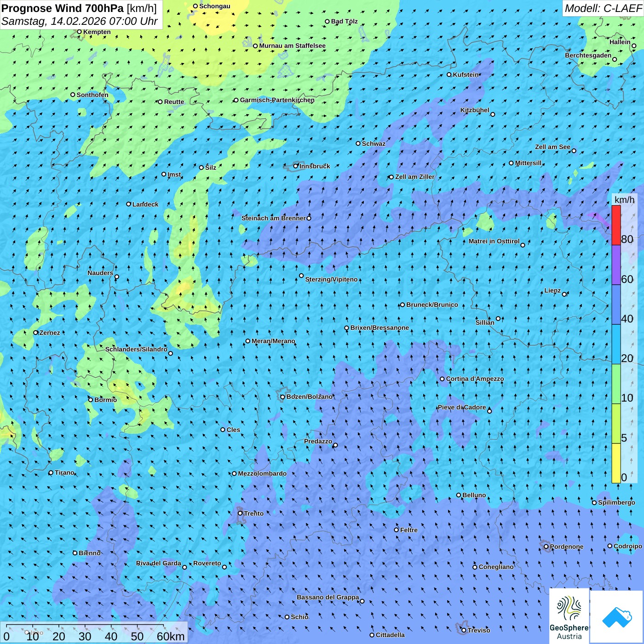Click the 'Feltre' label
The width and height of the screenshot is (644, 644).
tap(409, 530)
